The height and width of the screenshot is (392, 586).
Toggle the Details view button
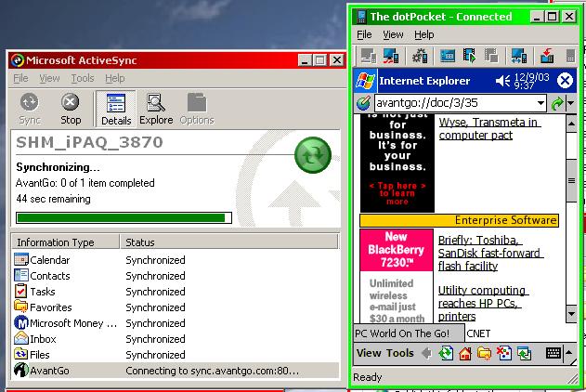[x=116, y=109]
